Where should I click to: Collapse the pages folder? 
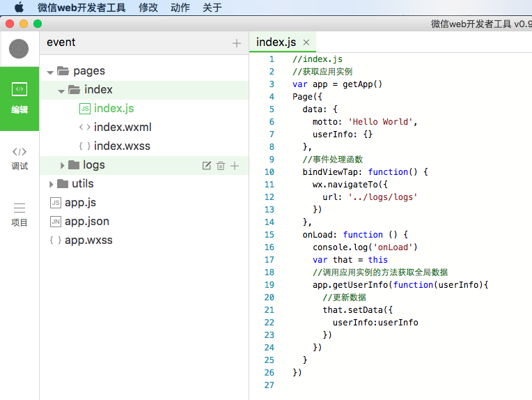coord(50,72)
